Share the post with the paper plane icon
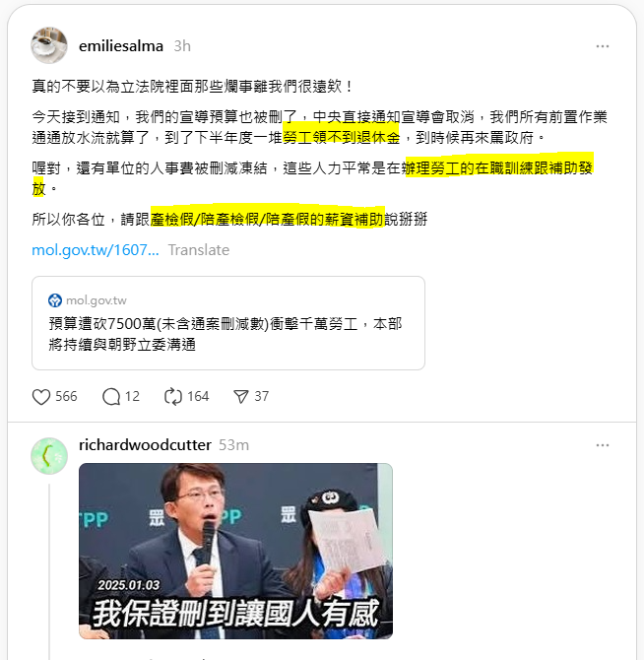 pos(241,397)
